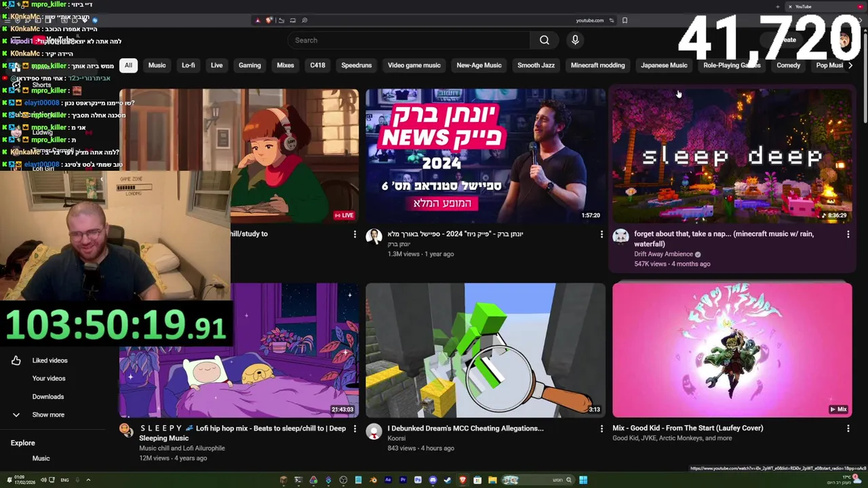The image size is (868, 488).
Task: Open Music under Explore
Action: [x=41, y=459]
